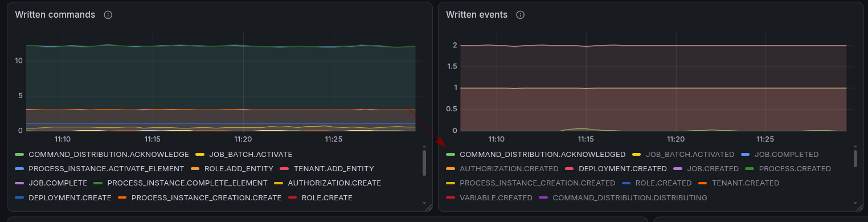Click the 11:15 tick in Written commands chart
This screenshot has width=868, height=222.
[x=153, y=139]
